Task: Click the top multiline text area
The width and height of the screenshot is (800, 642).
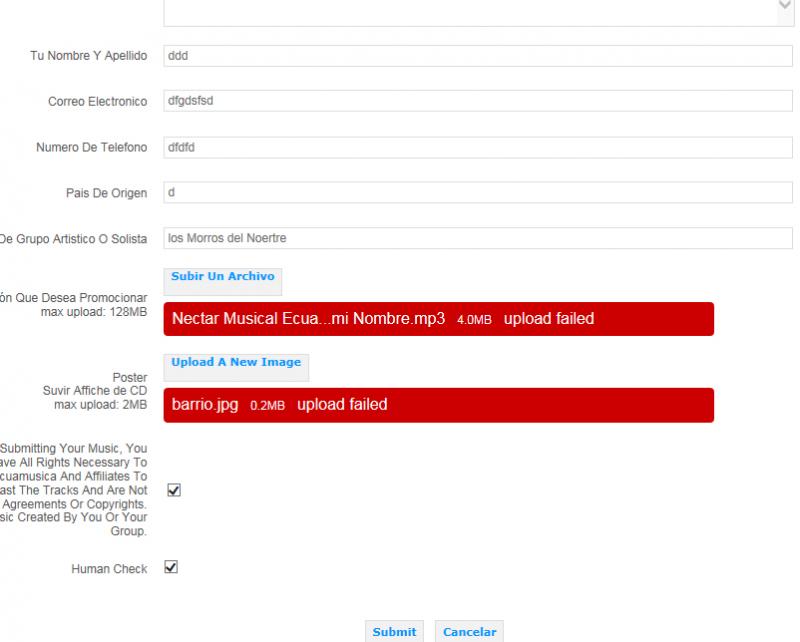Action: point(478,12)
